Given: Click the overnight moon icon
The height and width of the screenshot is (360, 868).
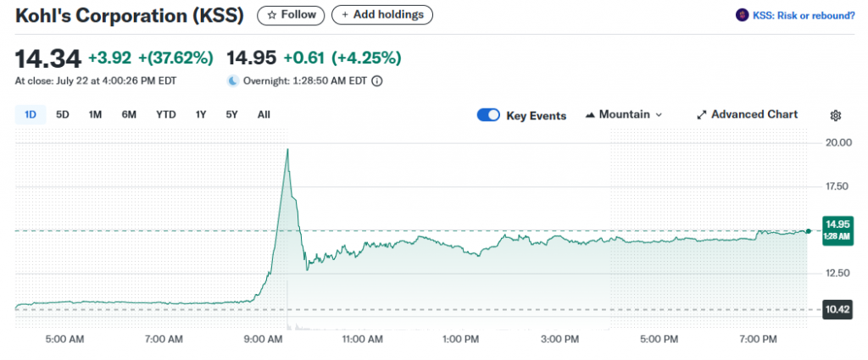Looking at the screenshot, I should click(234, 80).
